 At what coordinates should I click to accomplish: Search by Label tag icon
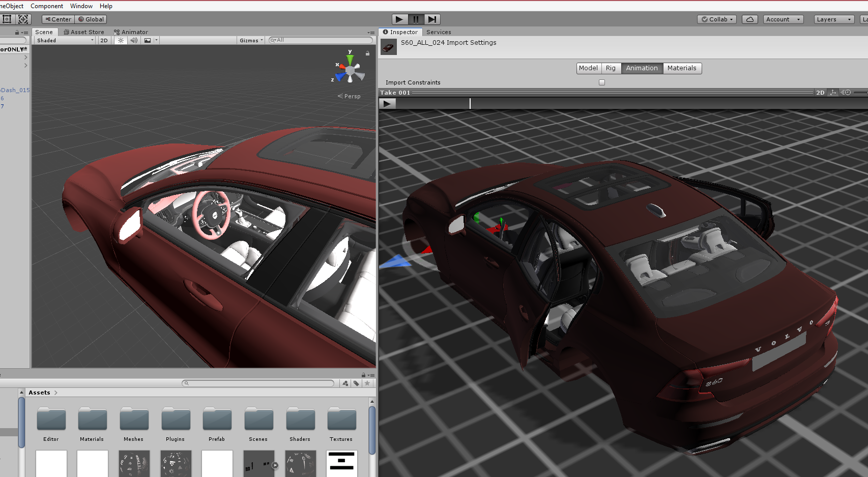click(x=356, y=383)
